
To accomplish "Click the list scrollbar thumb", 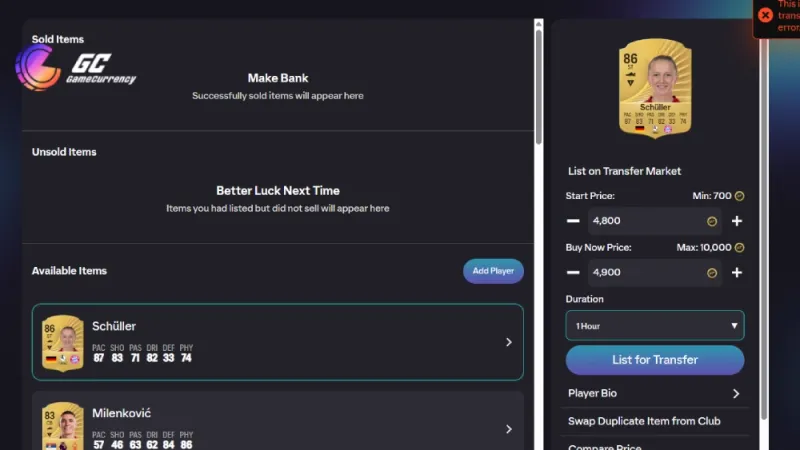I will click(538, 87).
